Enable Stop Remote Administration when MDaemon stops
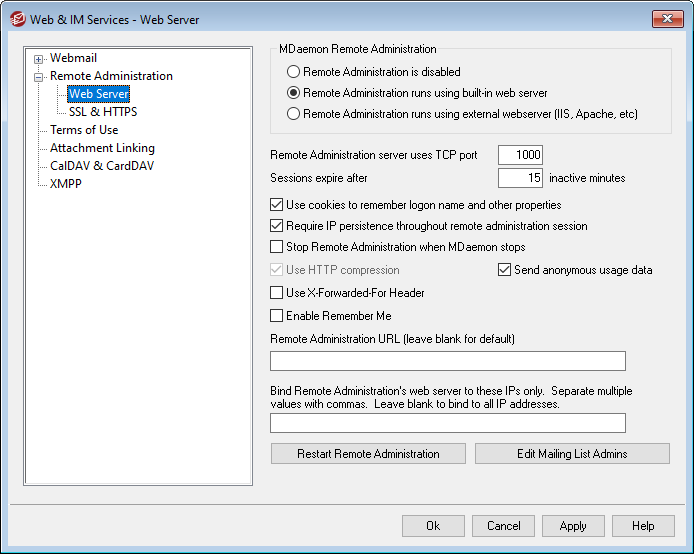This screenshot has height=554, width=694. (x=277, y=247)
